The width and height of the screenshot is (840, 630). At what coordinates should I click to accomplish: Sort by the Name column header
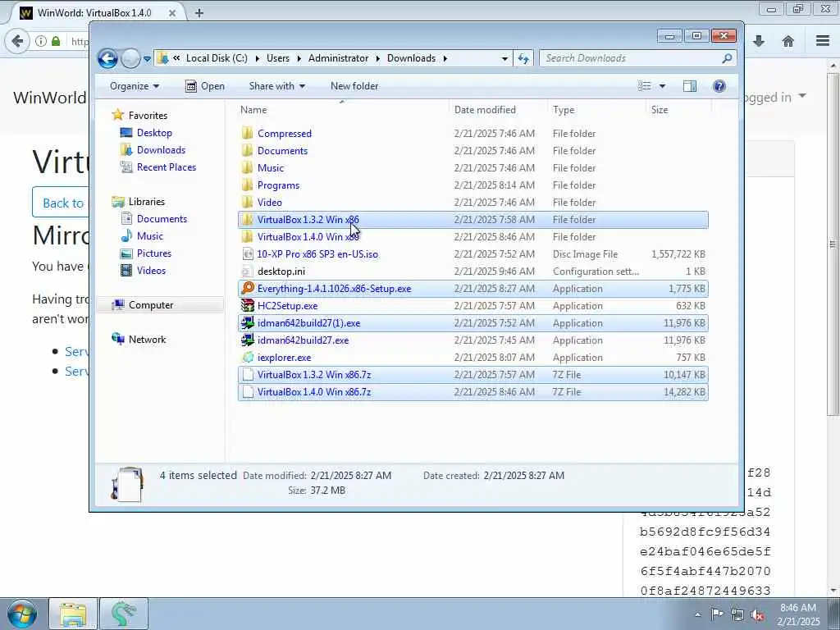(x=253, y=110)
